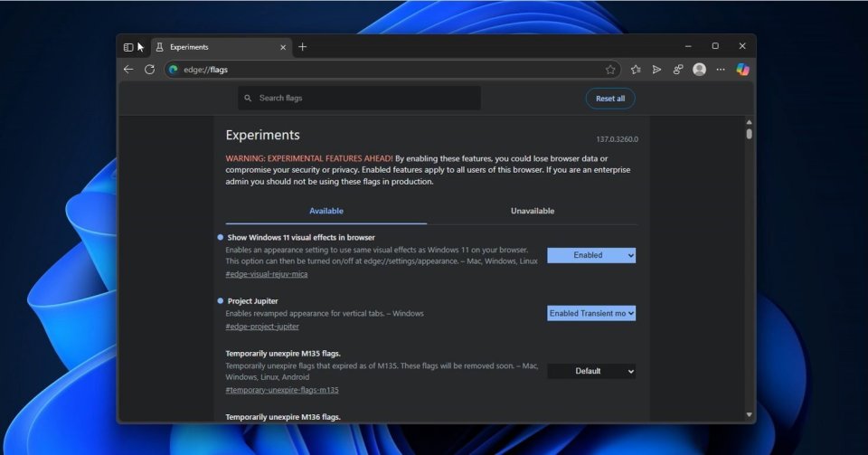This screenshot has height=455, width=868.
Task: Close the Experiments tab
Action: (283, 48)
